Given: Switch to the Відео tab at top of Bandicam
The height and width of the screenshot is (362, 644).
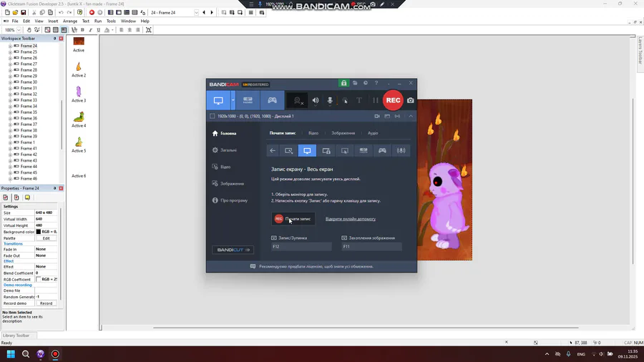Looking at the screenshot, I should click(x=313, y=133).
